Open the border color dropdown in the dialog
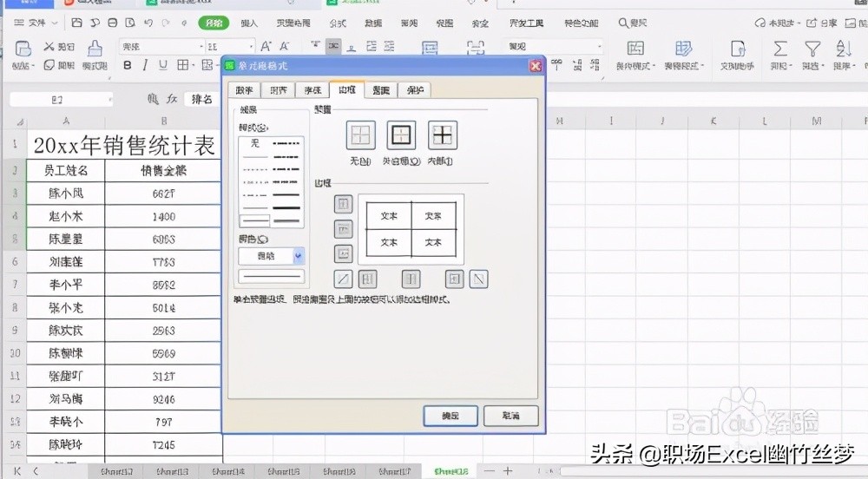The image size is (868, 479). [299, 255]
